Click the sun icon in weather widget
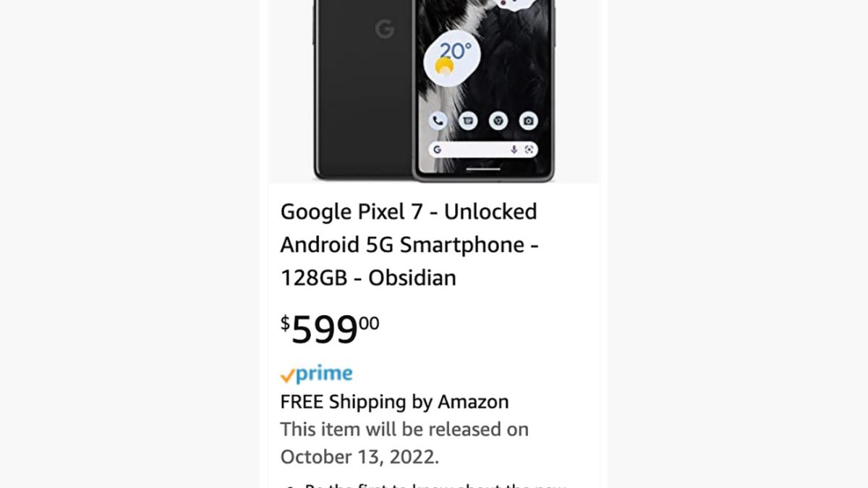Viewport: 868px width, 488px height. pyautogui.click(x=444, y=67)
